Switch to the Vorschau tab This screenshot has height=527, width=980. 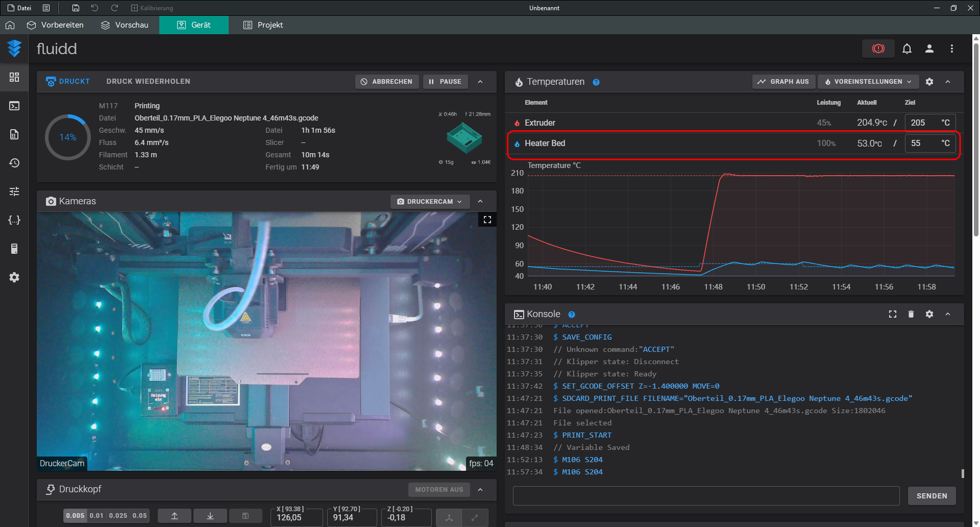(x=125, y=25)
